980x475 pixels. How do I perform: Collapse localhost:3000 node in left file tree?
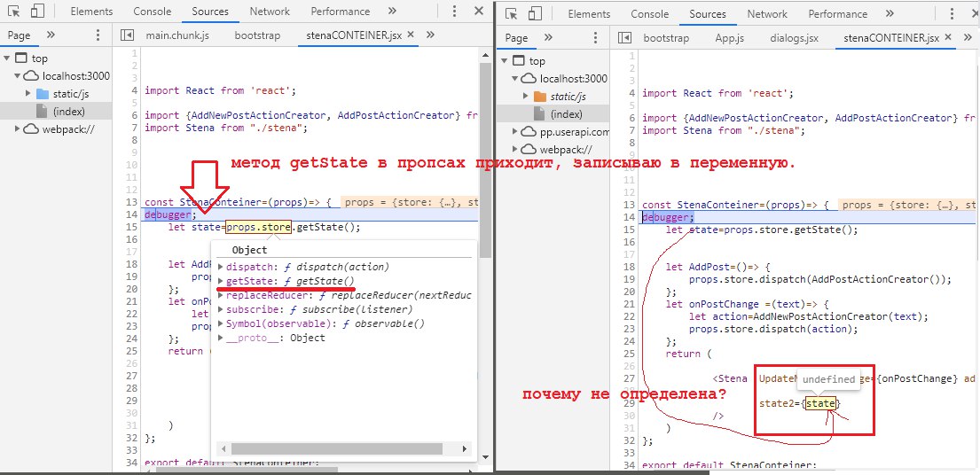point(18,76)
